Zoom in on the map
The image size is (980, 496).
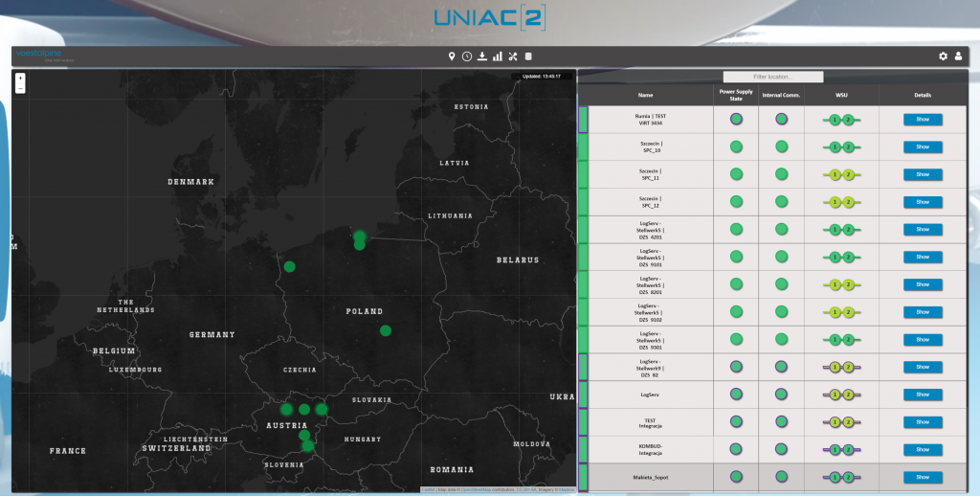(x=20, y=78)
